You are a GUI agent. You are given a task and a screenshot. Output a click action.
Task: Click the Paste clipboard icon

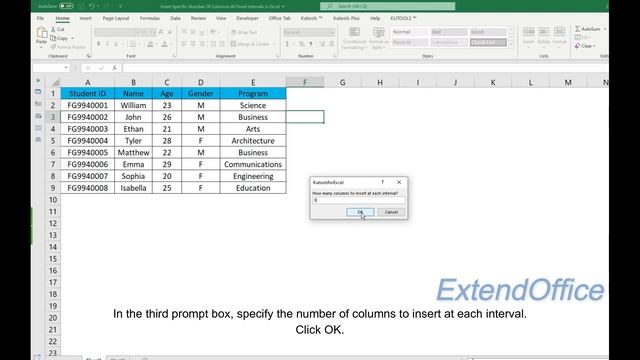(x=42, y=33)
